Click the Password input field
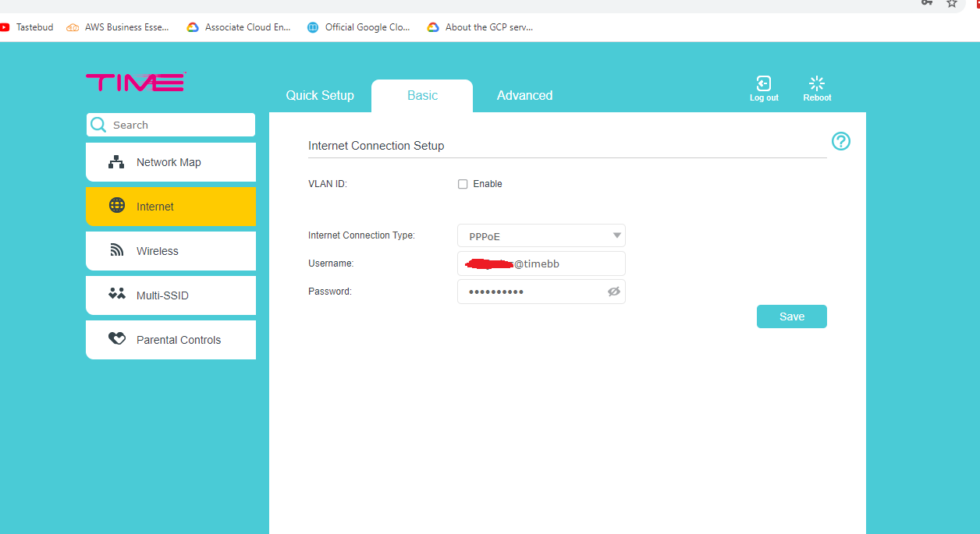Viewport: 980px width, 534px height. pyautogui.click(x=541, y=292)
